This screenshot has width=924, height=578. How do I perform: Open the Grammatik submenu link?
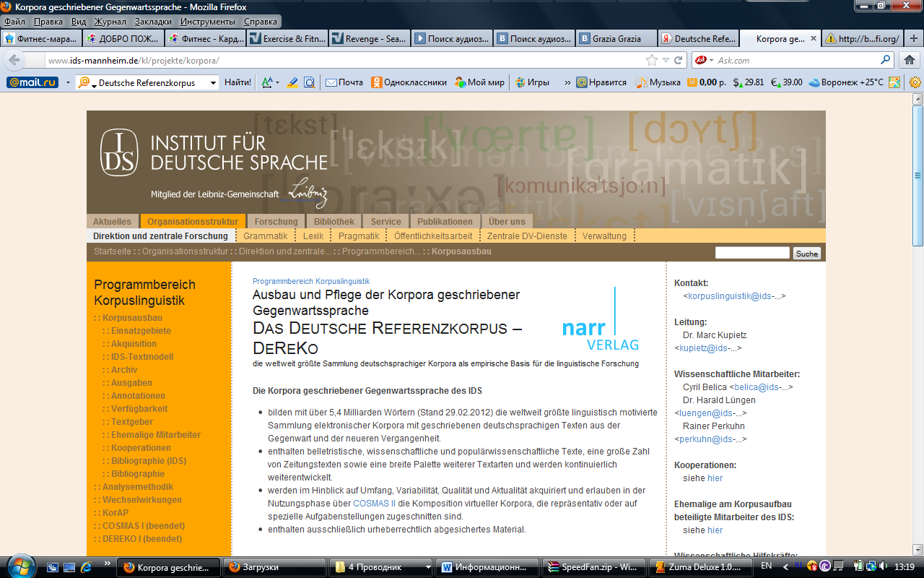266,236
